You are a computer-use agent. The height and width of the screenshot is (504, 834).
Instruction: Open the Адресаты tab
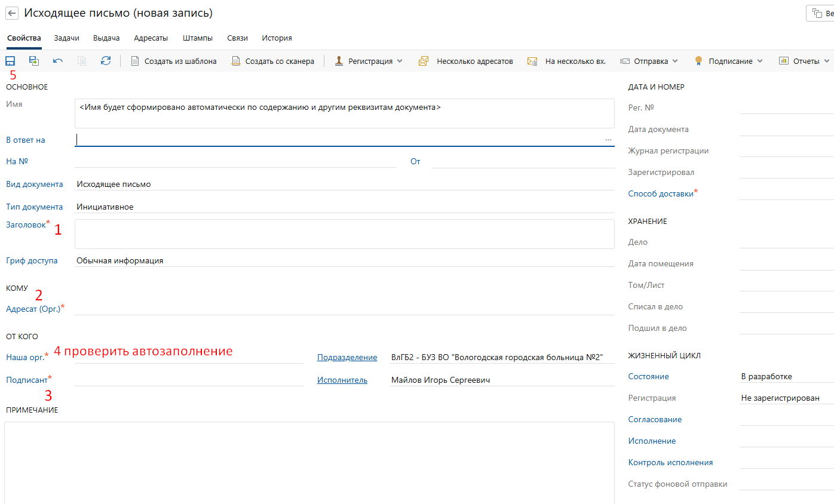click(151, 38)
